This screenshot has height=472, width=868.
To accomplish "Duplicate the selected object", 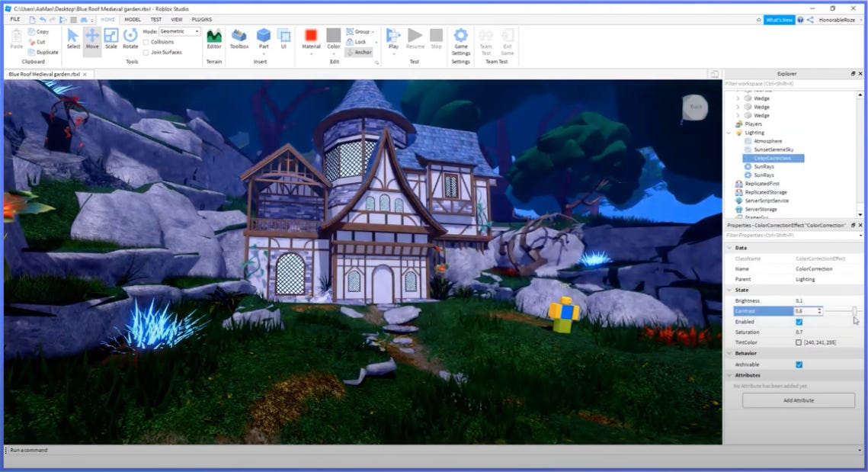I will point(43,52).
